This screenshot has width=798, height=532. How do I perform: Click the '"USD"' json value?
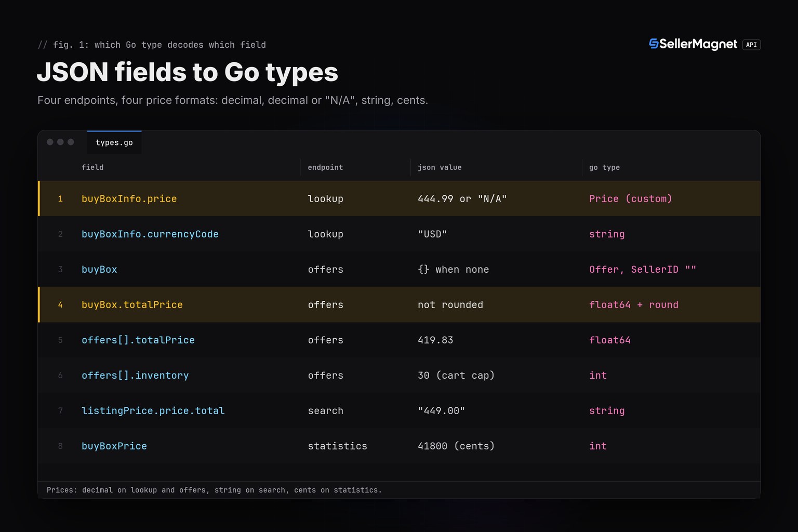point(432,234)
